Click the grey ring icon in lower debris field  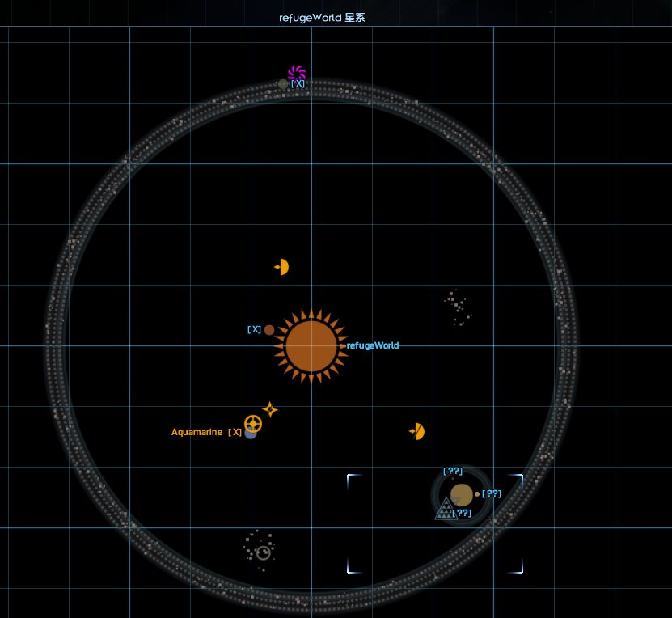point(263,553)
